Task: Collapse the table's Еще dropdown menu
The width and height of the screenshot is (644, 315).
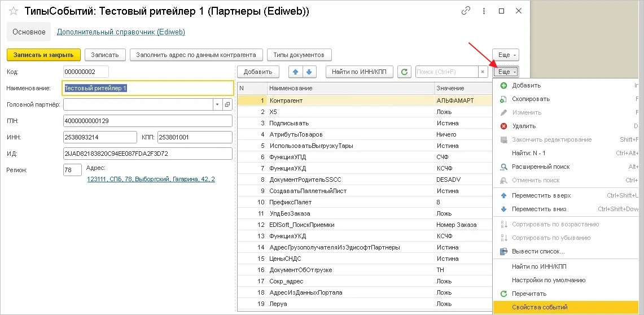Action: (506, 72)
